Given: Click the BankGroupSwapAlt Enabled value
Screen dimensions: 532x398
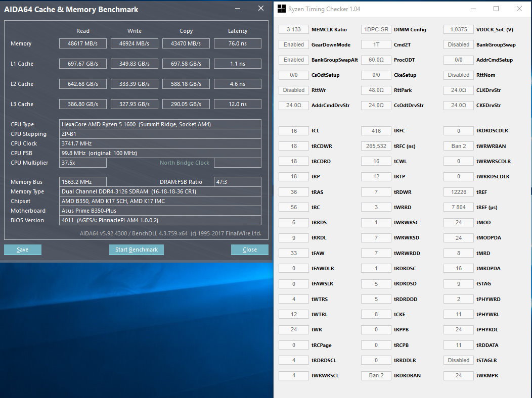Looking at the screenshot, I should click(x=294, y=60).
